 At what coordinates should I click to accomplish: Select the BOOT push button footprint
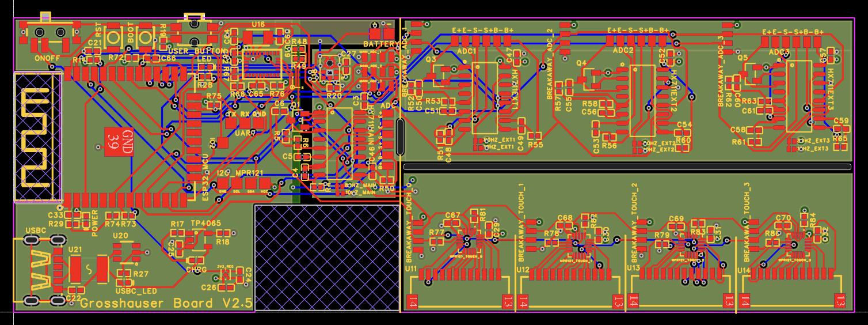(x=146, y=37)
